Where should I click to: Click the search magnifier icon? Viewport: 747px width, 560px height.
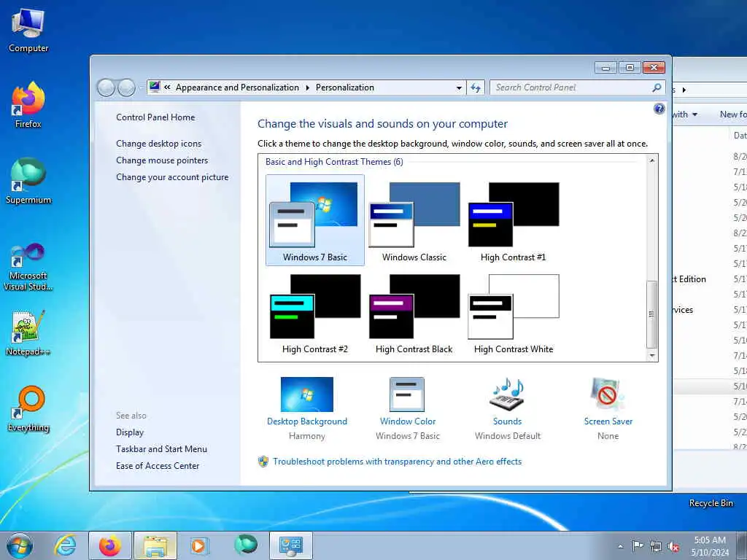[657, 87]
